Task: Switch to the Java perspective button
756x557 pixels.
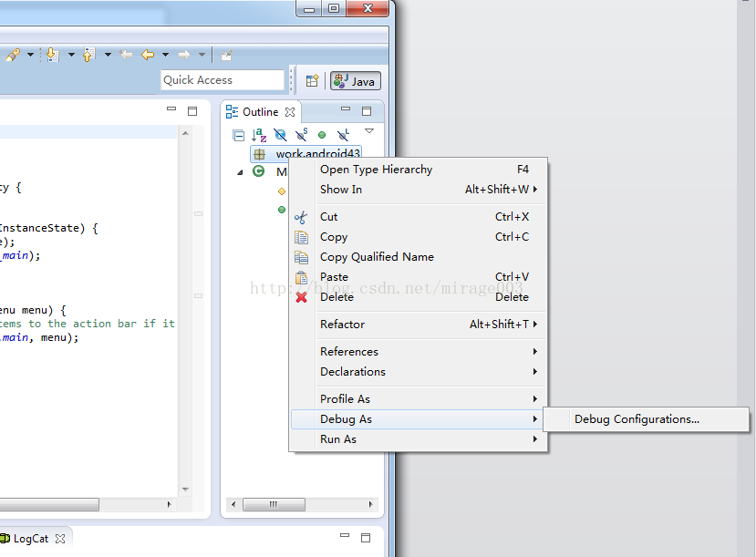Action: (356, 81)
